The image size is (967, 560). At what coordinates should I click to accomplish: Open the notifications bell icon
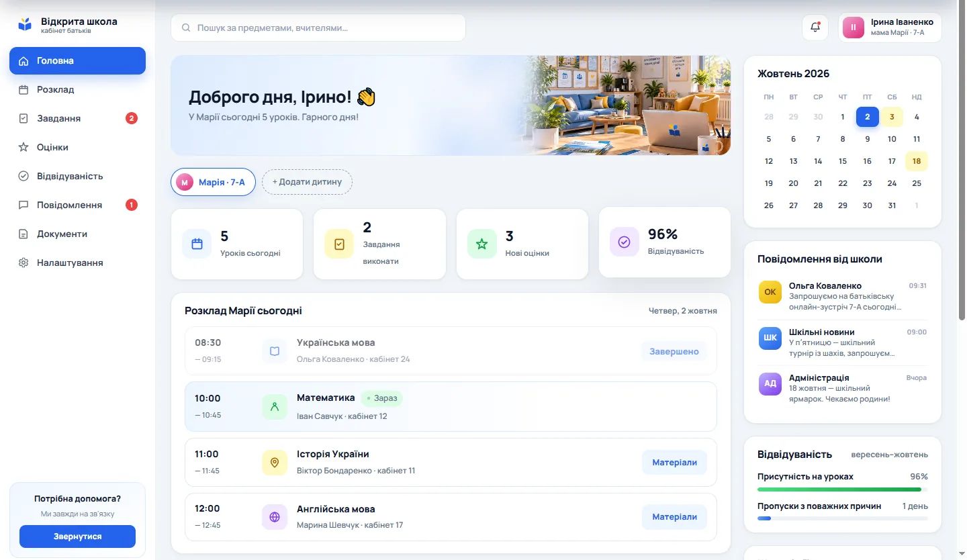pyautogui.click(x=815, y=28)
